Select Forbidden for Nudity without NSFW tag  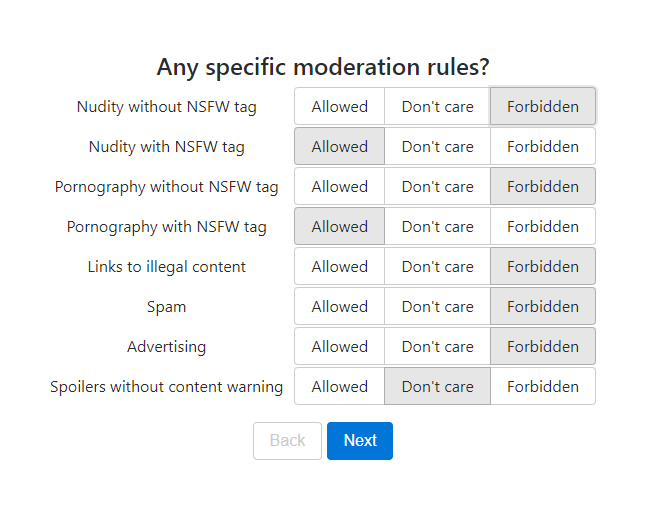tap(542, 106)
